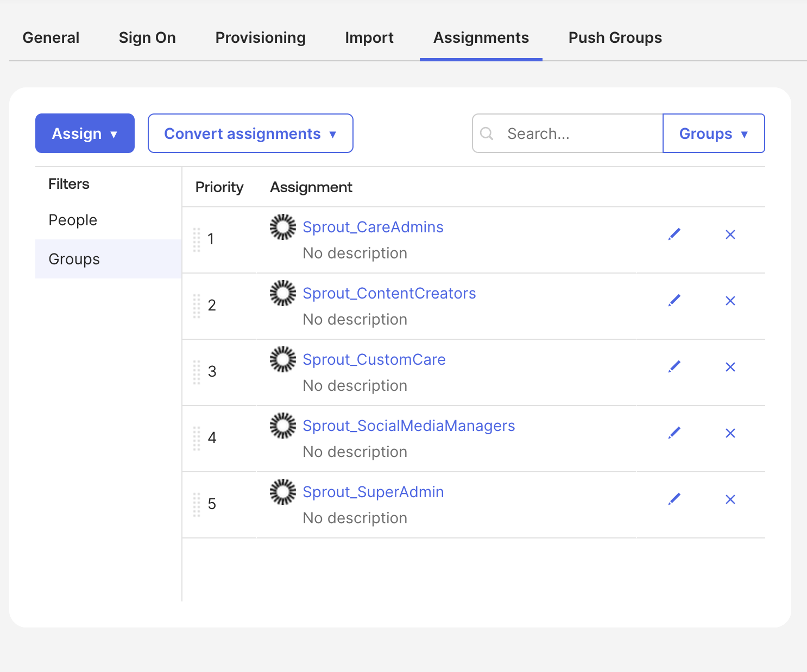Focus the Search assignments field
This screenshot has height=672, width=807.
pyautogui.click(x=568, y=134)
